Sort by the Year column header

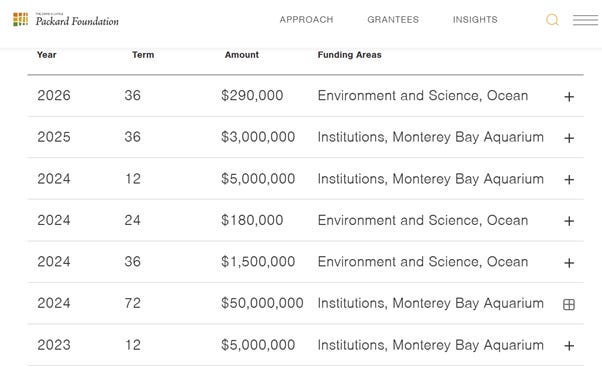pos(46,55)
